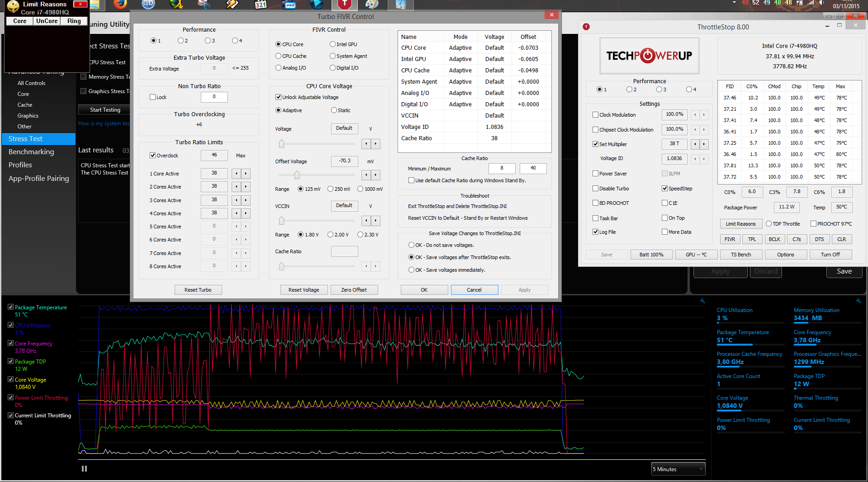
Task: Increase 1 Core Active ratio arrow
Action: pyautogui.click(x=246, y=174)
